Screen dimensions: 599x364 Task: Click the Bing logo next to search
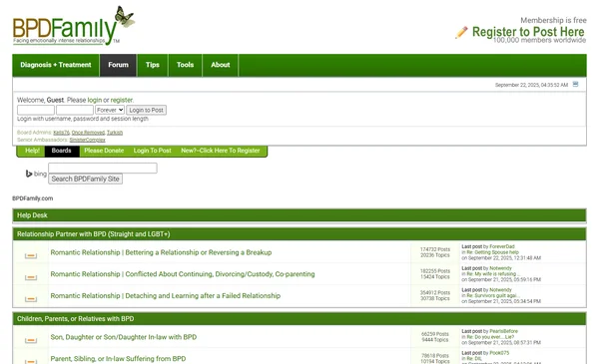click(x=36, y=174)
